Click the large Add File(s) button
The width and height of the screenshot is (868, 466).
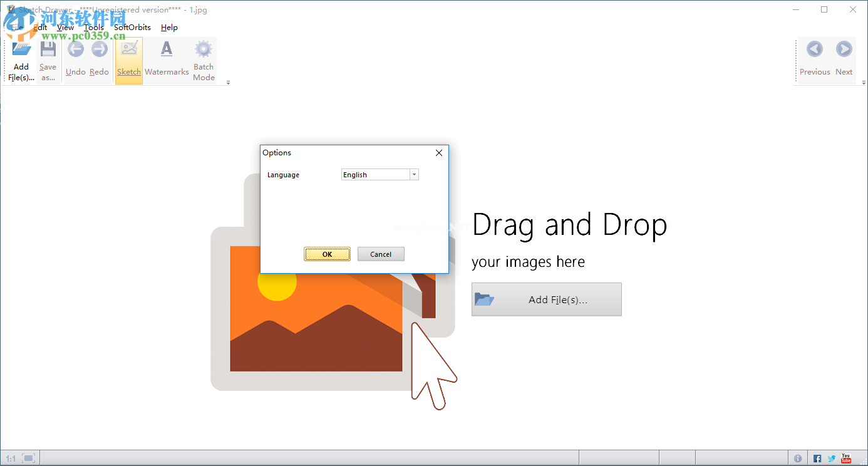coord(546,299)
